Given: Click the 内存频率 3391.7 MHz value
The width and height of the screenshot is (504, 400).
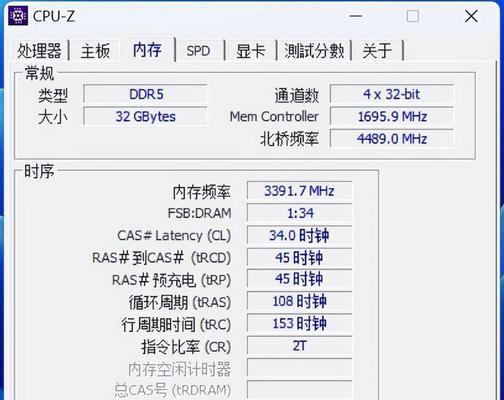Looking at the screenshot, I should tap(299, 191).
